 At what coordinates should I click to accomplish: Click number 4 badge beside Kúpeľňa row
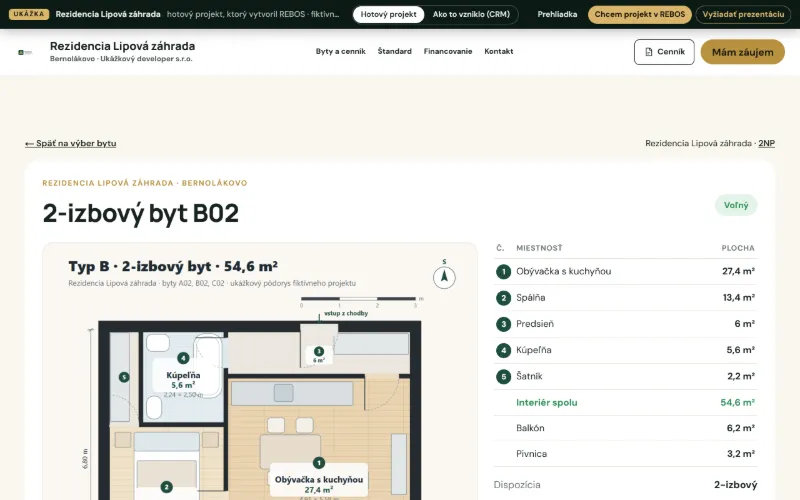pyautogui.click(x=504, y=350)
